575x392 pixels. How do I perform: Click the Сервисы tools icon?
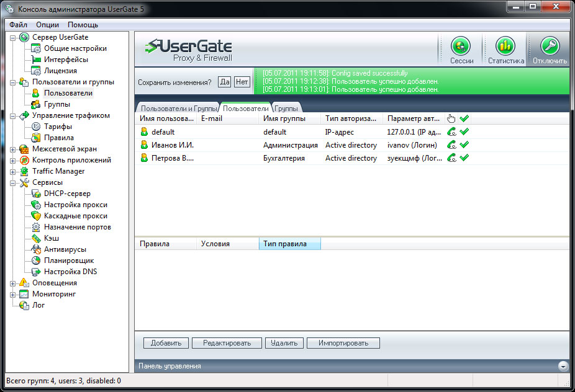click(x=24, y=182)
